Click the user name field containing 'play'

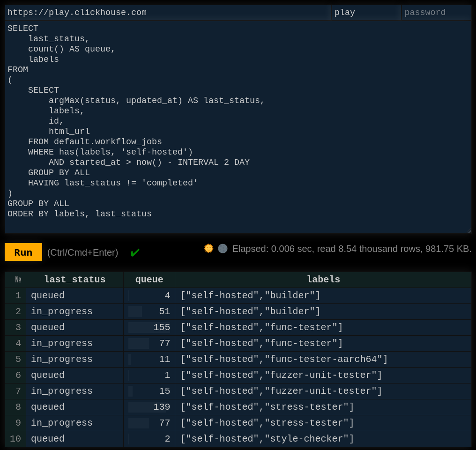(366, 13)
